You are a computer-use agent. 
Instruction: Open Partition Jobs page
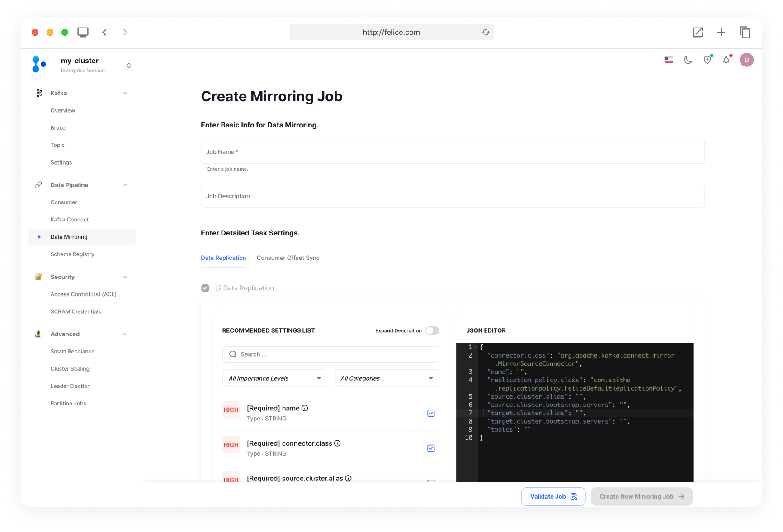pyautogui.click(x=68, y=404)
